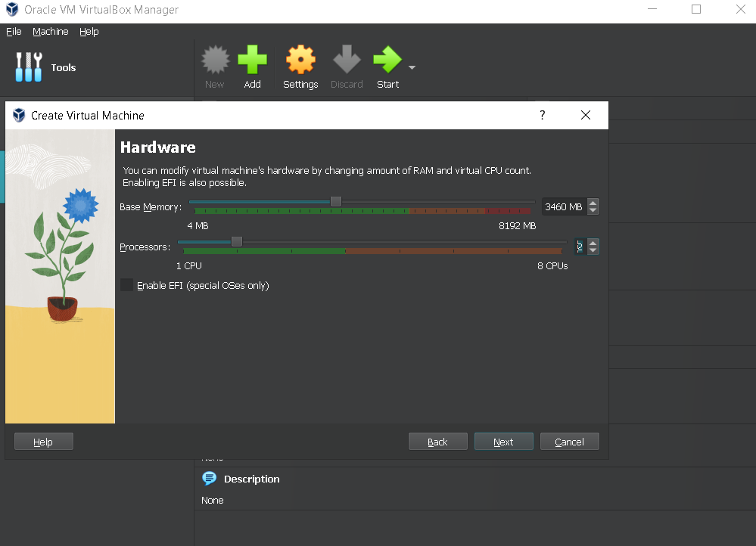This screenshot has height=546, width=756.
Task: Open the Help menu in the menu bar
Action: pyautogui.click(x=89, y=31)
